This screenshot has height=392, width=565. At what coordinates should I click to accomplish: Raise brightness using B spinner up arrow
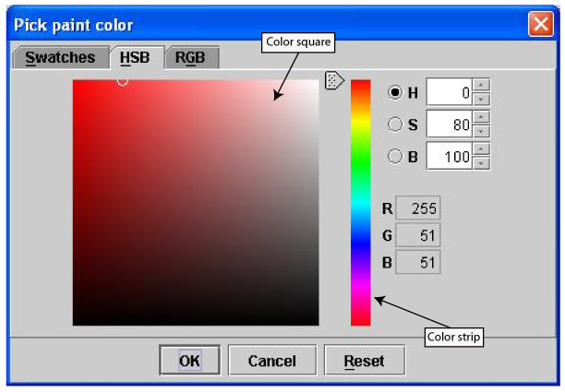[x=481, y=150]
